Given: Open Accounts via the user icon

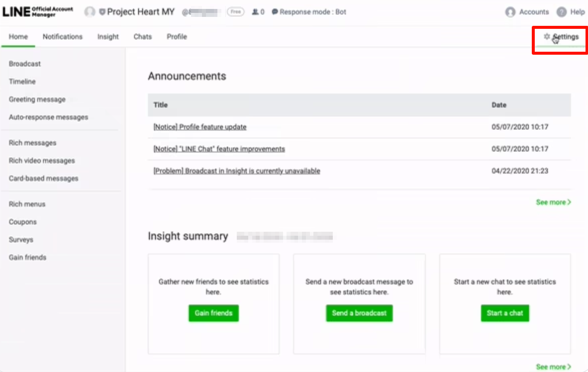Looking at the screenshot, I should pos(510,12).
